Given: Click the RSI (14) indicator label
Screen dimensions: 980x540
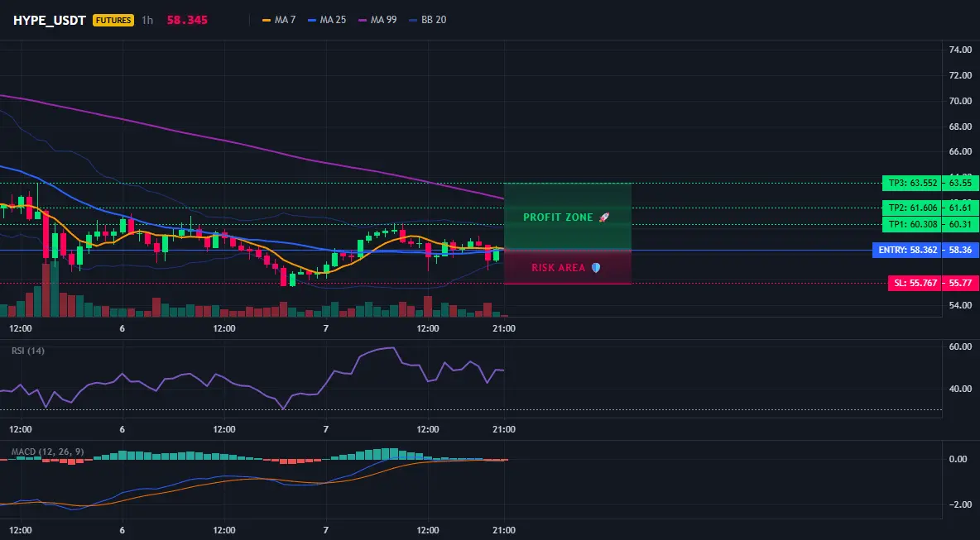Looking at the screenshot, I should coord(28,351).
